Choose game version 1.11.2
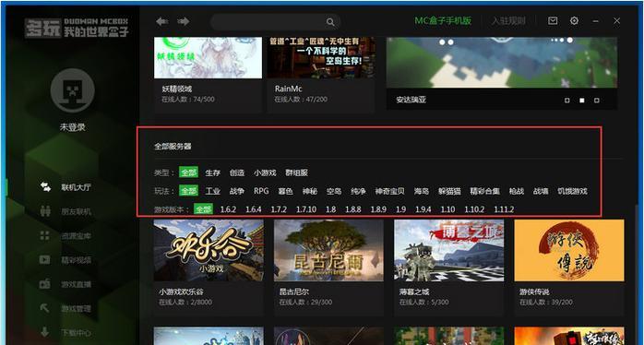 pyautogui.click(x=504, y=209)
